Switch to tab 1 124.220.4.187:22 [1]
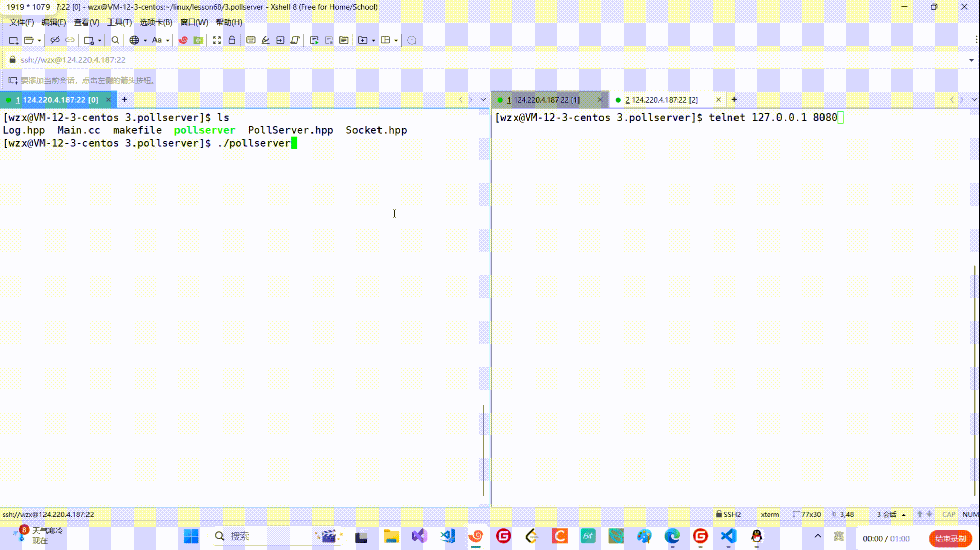The image size is (980, 550). click(x=543, y=100)
